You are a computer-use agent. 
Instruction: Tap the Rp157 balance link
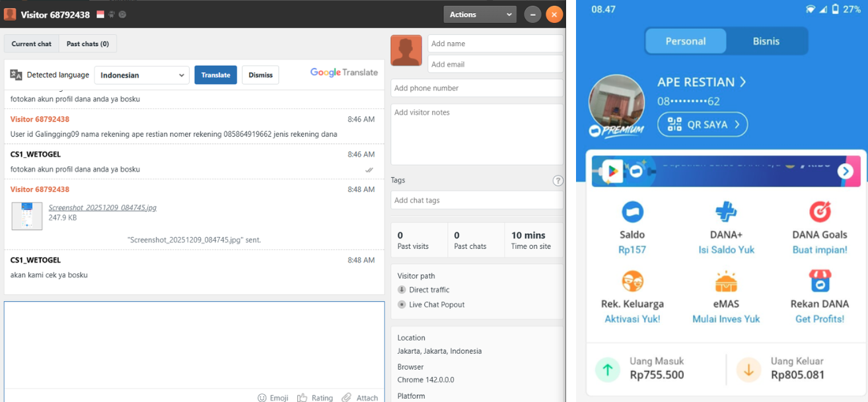(632, 250)
